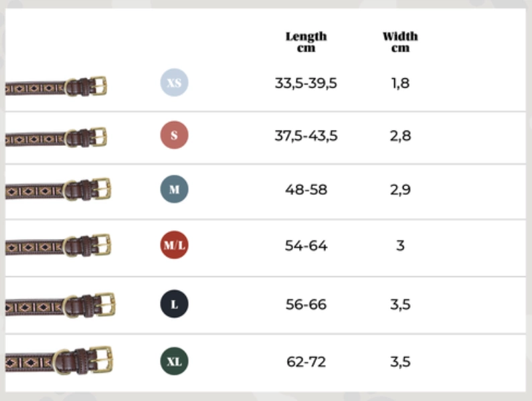This screenshot has width=532, height=401.
Task: Select the pink S size badge
Action: pyautogui.click(x=174, y=135)
